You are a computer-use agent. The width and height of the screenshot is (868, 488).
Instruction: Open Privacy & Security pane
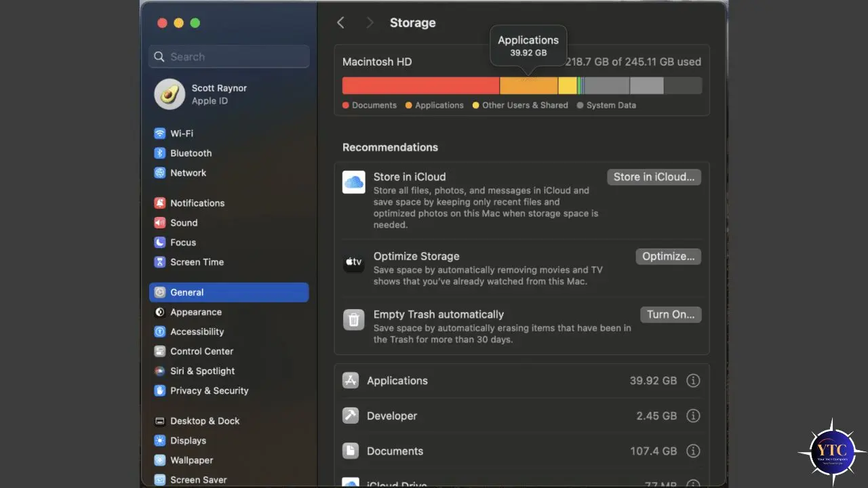pos(229,390)
